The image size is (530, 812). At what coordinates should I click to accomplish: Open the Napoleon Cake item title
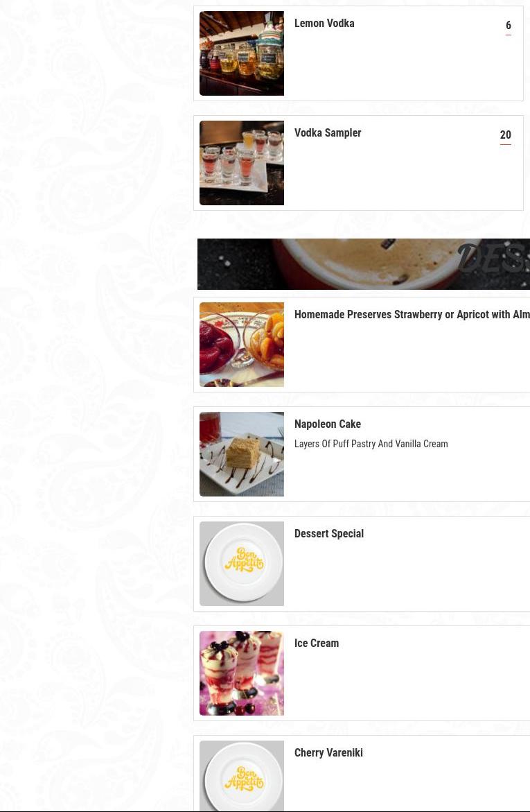(328, 424)
